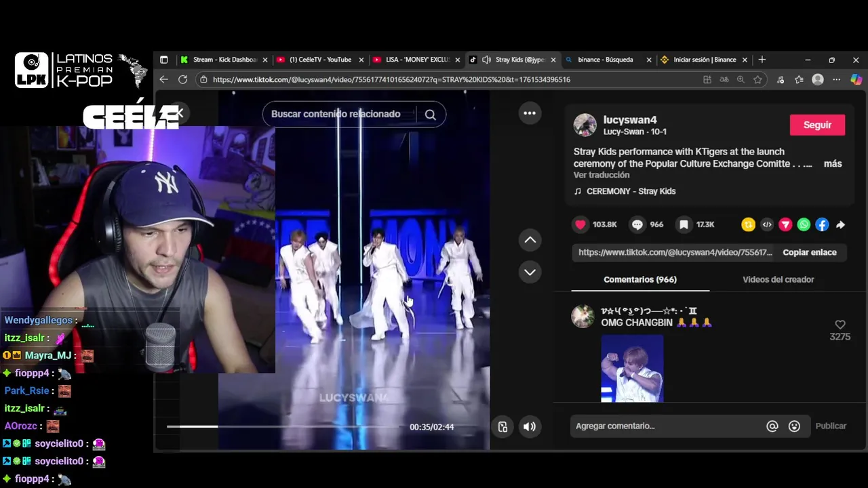Share the video to WhatsApp
868x488 pixels.
point(804,224)
